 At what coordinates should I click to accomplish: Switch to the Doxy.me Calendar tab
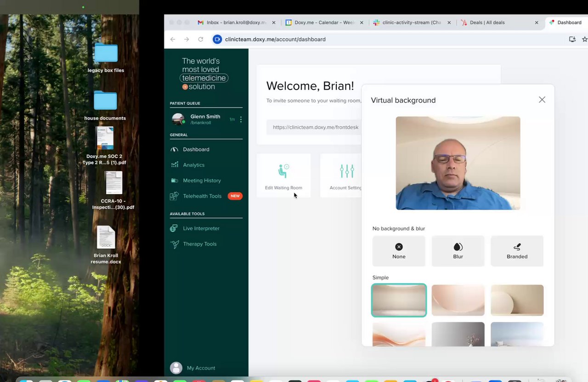[x=324, y=23]
